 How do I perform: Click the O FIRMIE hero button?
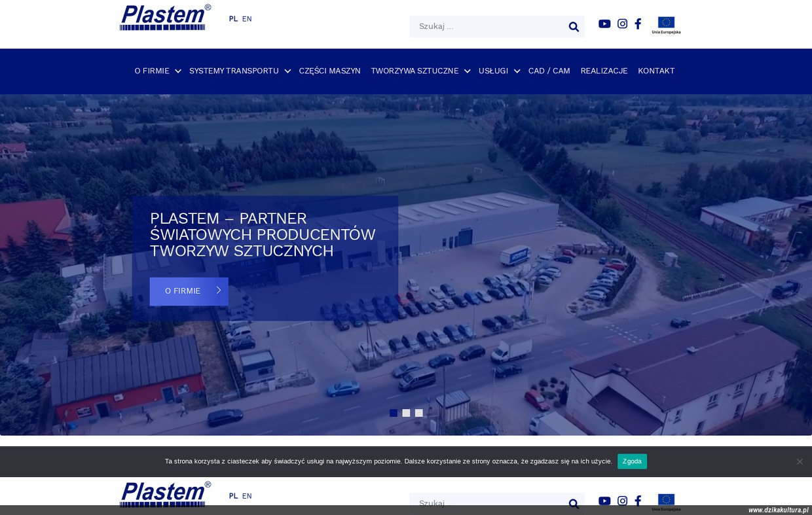[189, 291]
